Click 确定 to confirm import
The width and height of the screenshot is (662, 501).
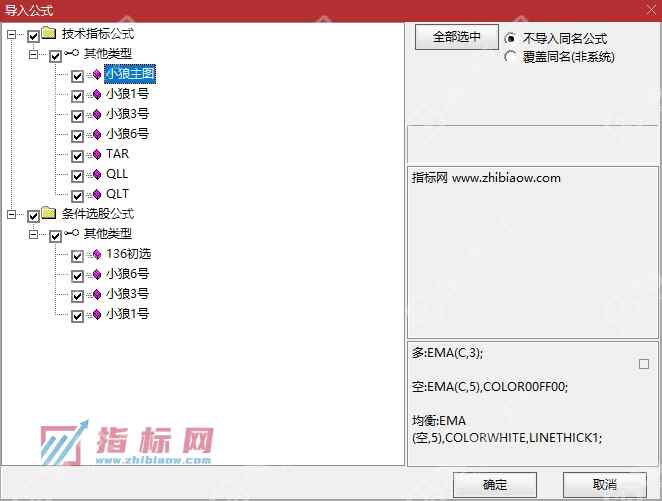click(495, 485)
